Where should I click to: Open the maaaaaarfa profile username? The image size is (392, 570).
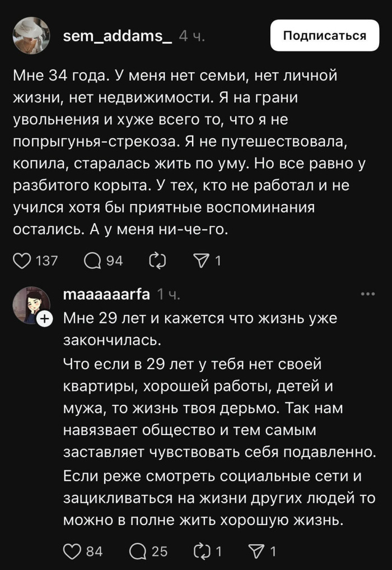coord(106,294)
